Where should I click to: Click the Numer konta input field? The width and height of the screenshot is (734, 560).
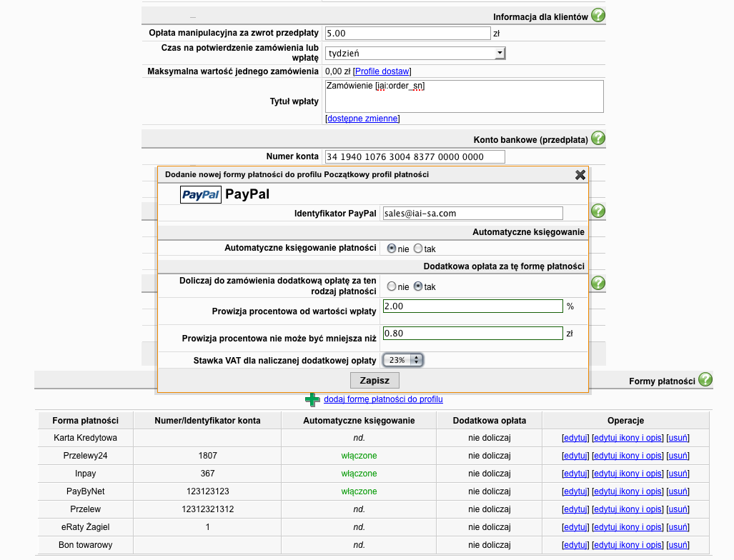point(415,156)
